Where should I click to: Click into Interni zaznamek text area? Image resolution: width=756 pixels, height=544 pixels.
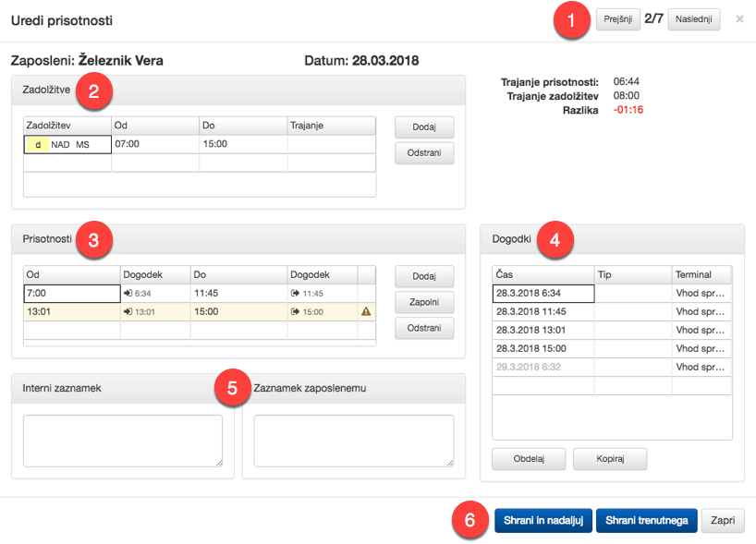pos(123,441)
